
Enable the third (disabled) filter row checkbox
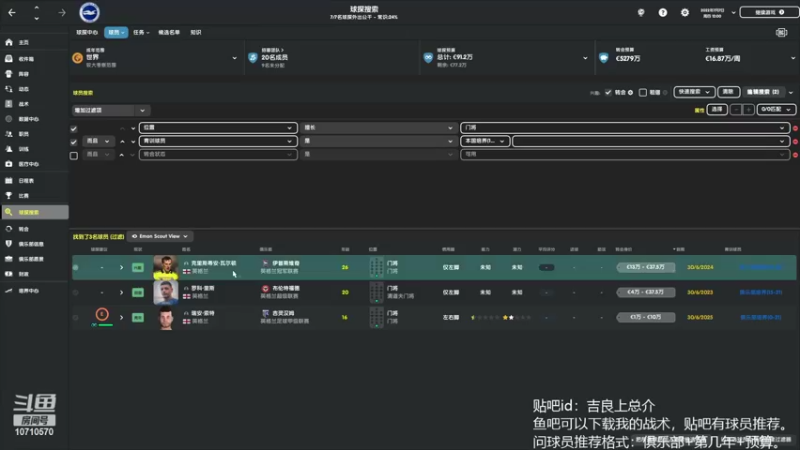74,155
